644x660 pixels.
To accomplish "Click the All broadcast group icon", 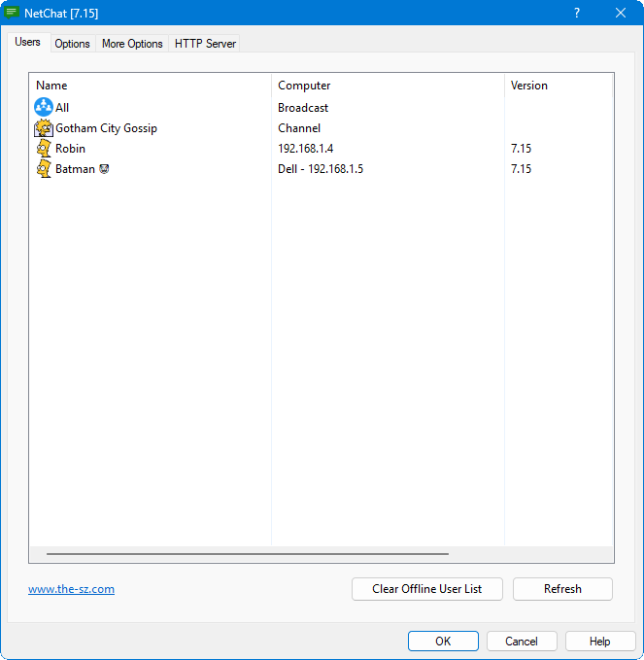I will [x=44, y=108].
